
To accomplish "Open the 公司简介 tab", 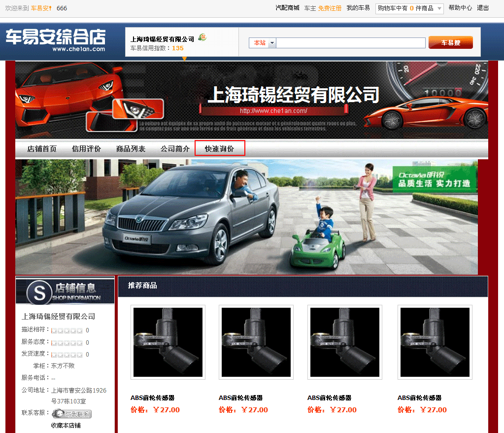I will [175, 149].
